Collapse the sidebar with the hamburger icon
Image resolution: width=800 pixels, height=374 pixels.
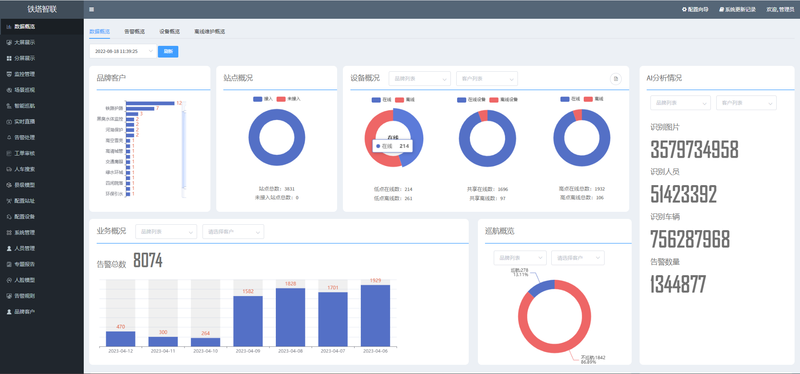point(91,9)
